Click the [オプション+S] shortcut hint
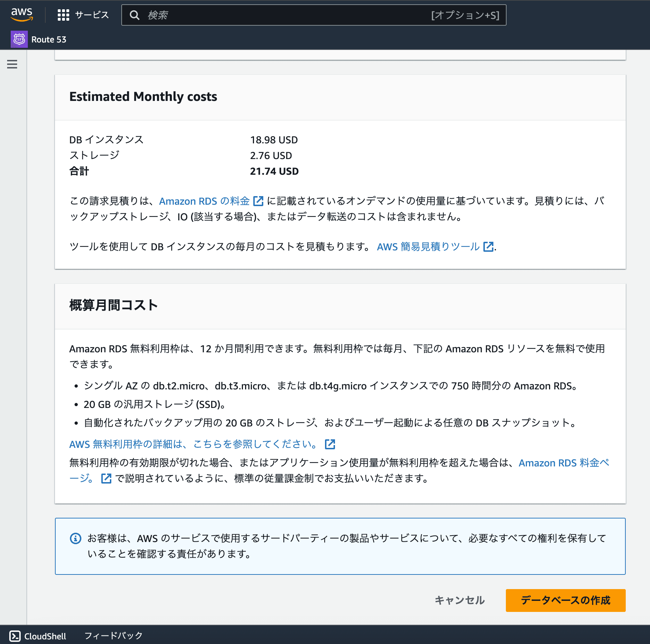 click(x=465, y=15)
